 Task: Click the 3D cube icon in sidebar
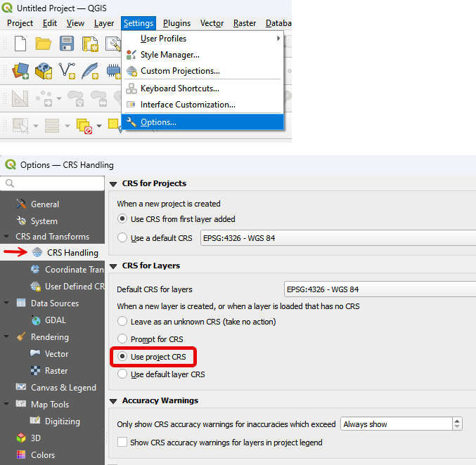20,438
